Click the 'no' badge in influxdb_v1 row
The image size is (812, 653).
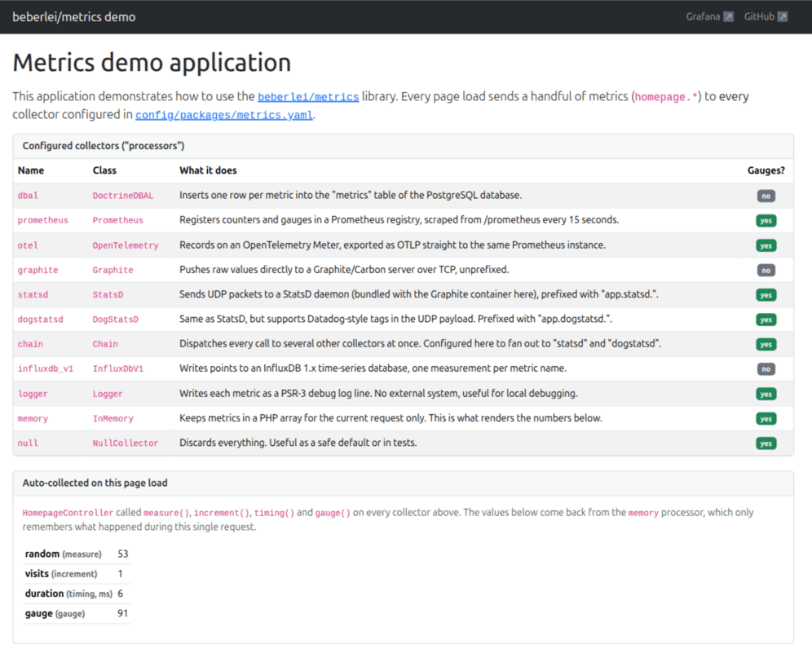766,368
